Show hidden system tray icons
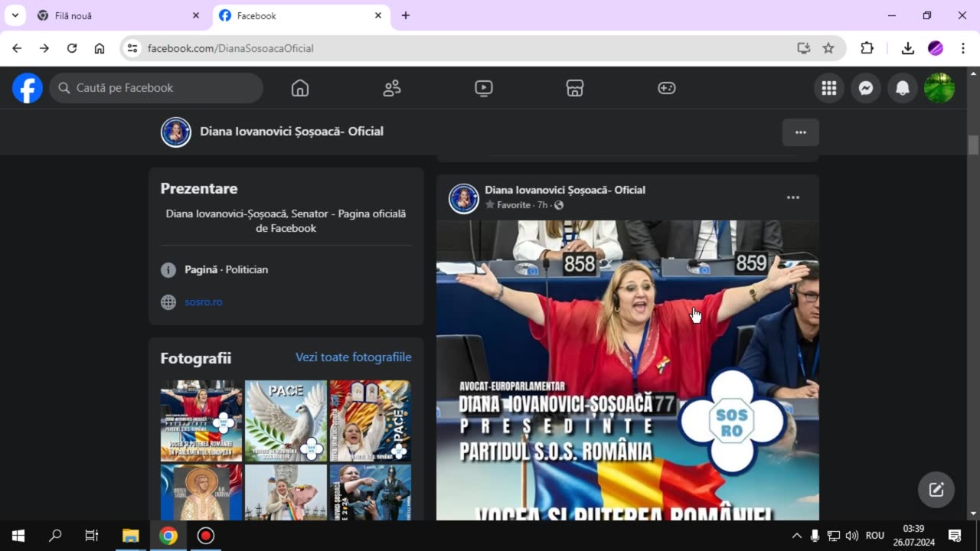This screenshot has width=980, height=551. [x=797, y=536]
